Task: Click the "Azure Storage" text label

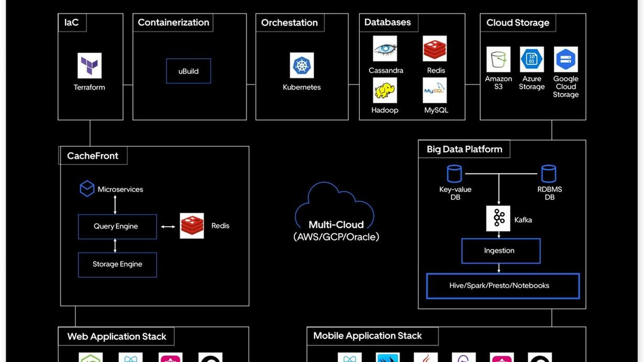Action: (x=532, y=83)
